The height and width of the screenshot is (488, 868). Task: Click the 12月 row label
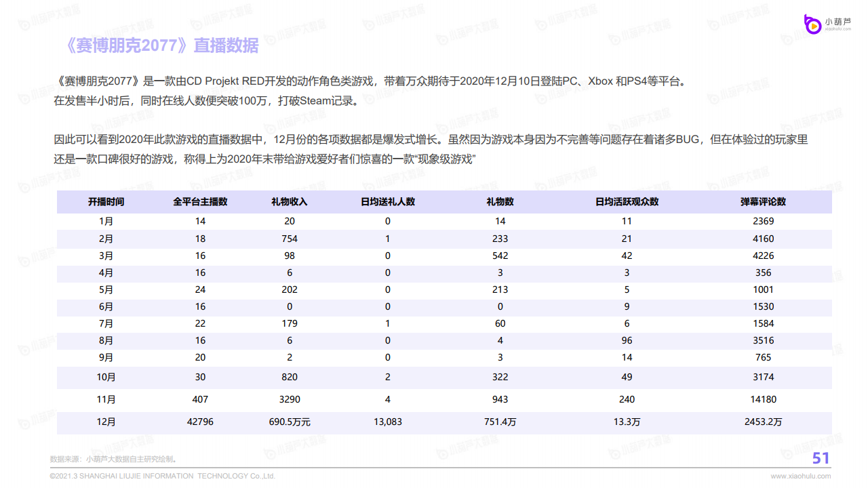[x=106, y=422]
